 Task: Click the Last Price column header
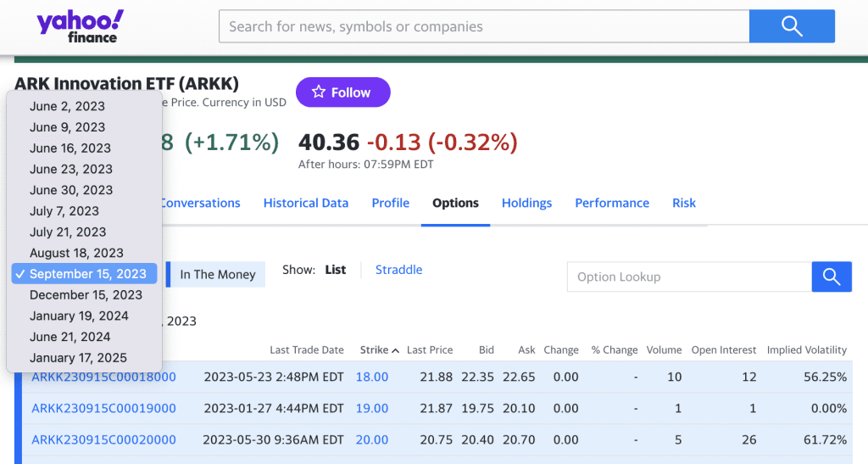(430, 350)
